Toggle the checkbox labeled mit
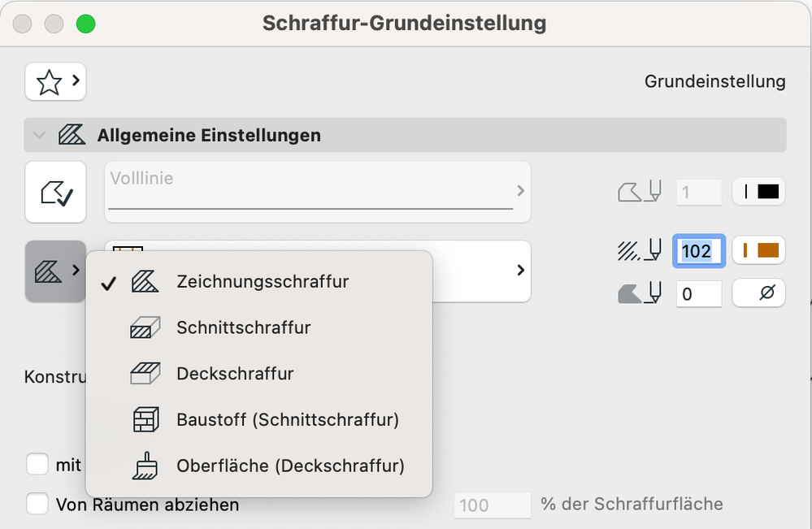 point(37,465)
